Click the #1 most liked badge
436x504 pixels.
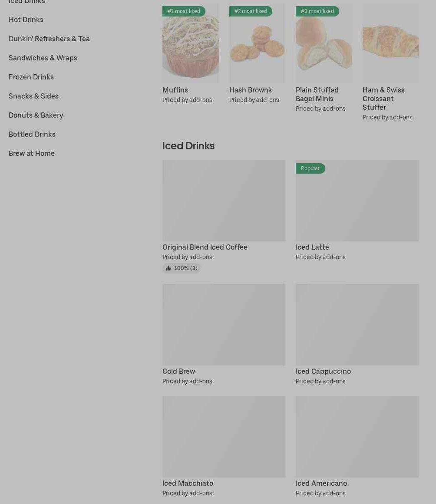pyautogui.click(x=184, y=11)
